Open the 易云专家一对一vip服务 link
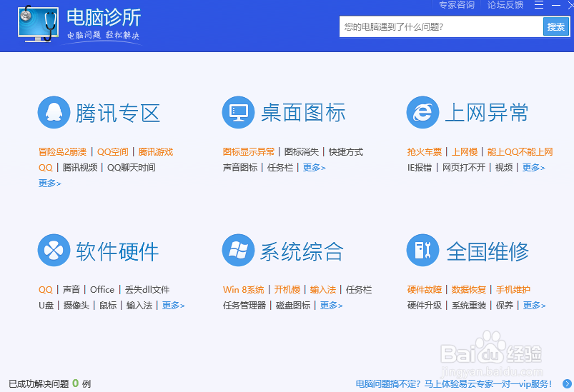Image resolution: width=574 pixels, height=392 pixels. click(454, 384)
